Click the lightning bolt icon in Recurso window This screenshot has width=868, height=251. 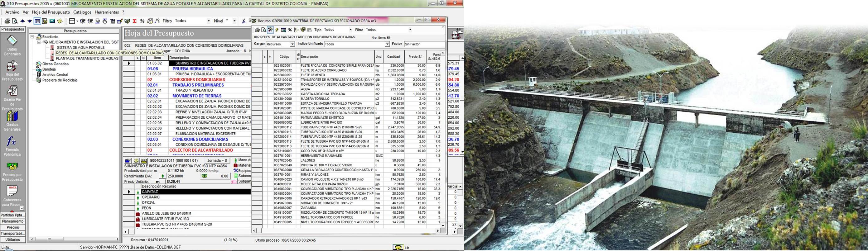277,30
